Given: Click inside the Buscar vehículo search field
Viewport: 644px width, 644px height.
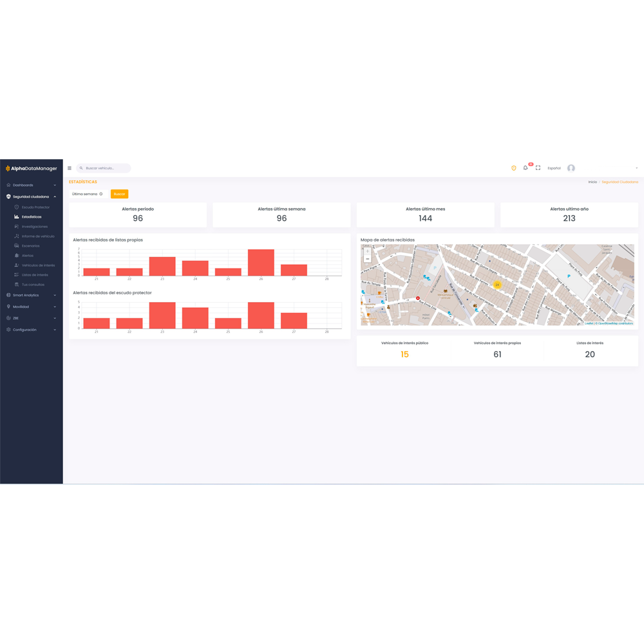Looking at the screenshot, I should coord(103,167).
